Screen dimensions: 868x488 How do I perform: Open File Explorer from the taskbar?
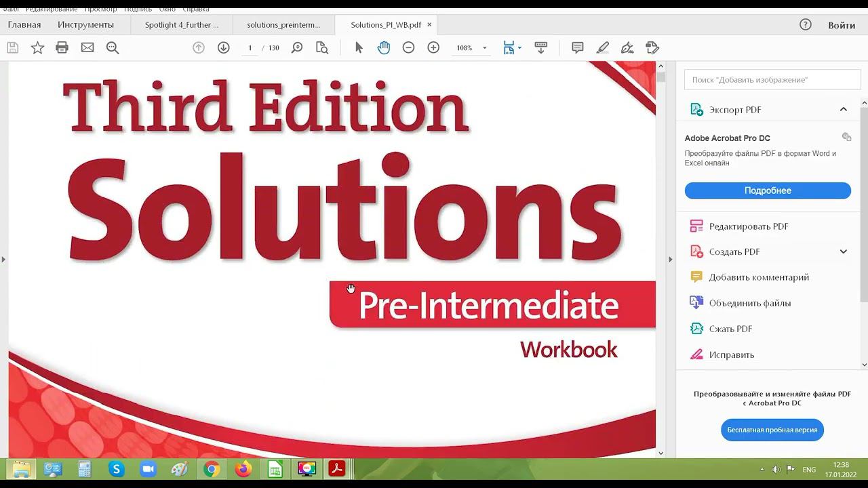(x=22, y=469)
